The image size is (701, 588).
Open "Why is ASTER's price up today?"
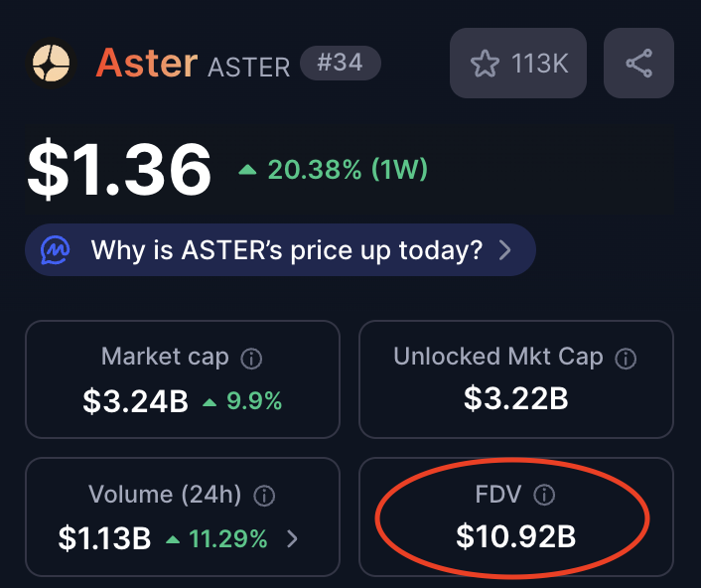click(286, 249)
